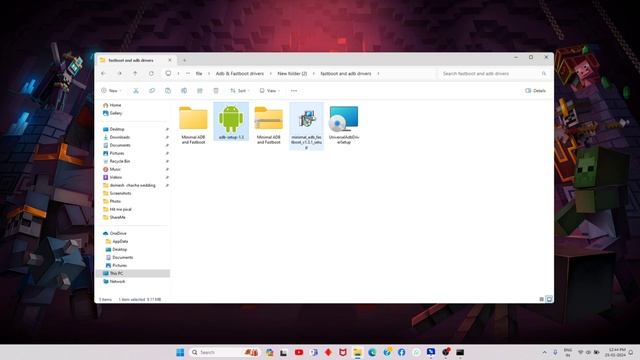Open the zipped Minimal ADB and Fastboot folder
The height and width of the screenshot is (360, 640).
(269, 124)
